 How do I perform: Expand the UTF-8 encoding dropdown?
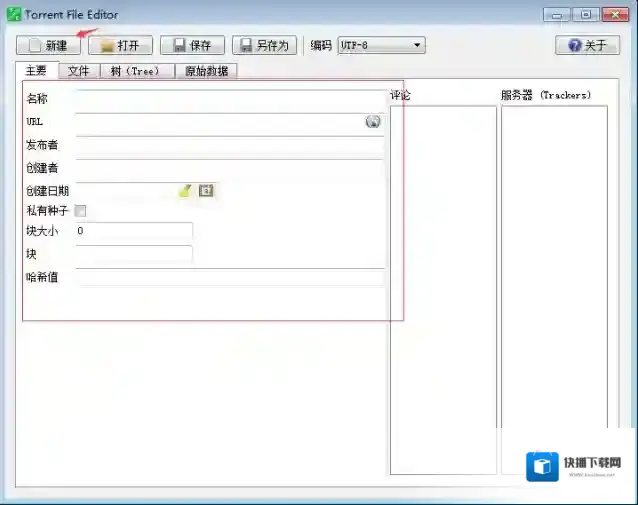(x=382, y=46)
